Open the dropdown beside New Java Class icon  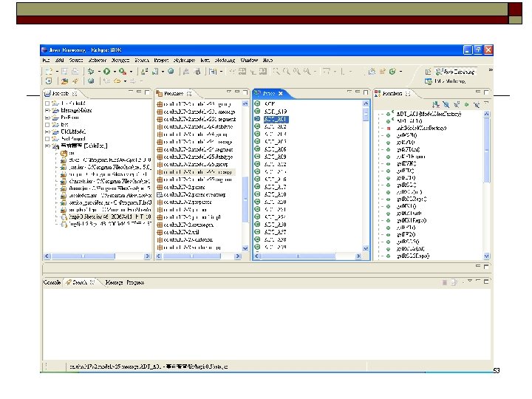[x=163, y=72]
